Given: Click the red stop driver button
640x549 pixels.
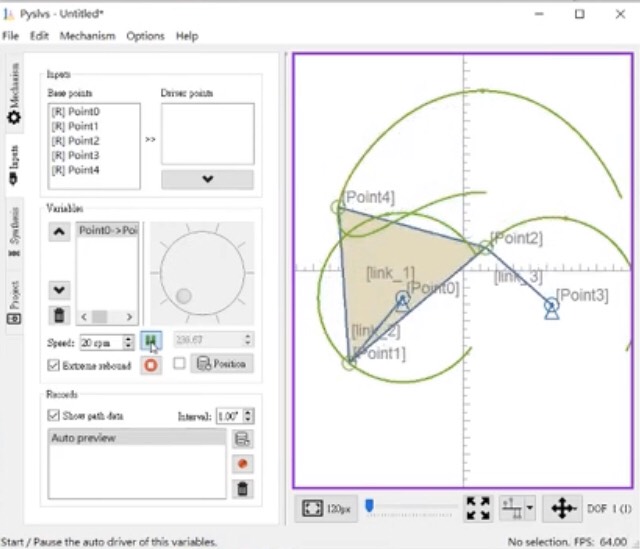Looking at the screenshot, I should [151, 364].
